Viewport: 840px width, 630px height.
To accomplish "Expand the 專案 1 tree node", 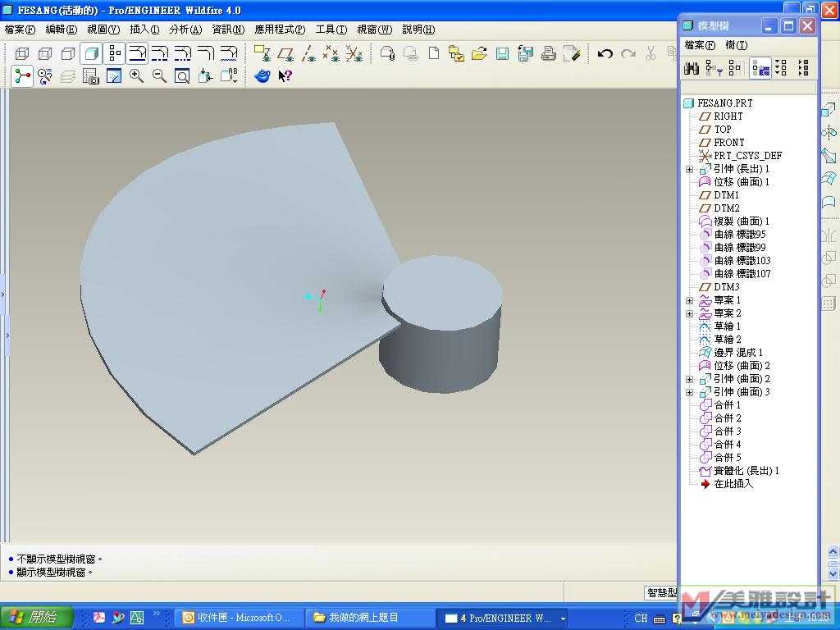I will click(x=689, y=300).
